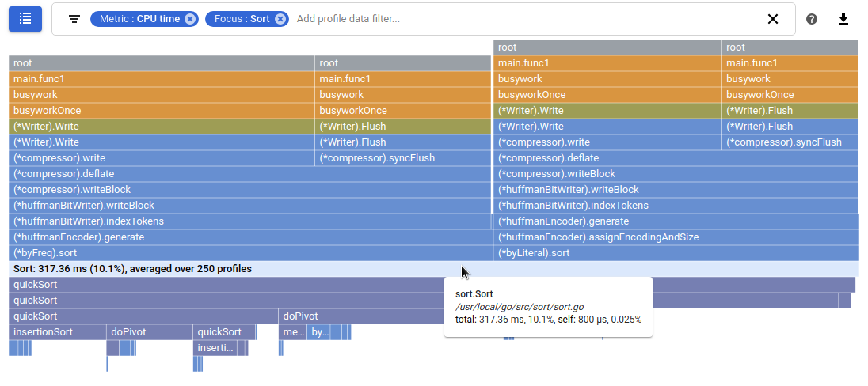Screen dimensions: 868x386
Task: Clear all filters with the X icon
Action: click(x=773, y=19)
